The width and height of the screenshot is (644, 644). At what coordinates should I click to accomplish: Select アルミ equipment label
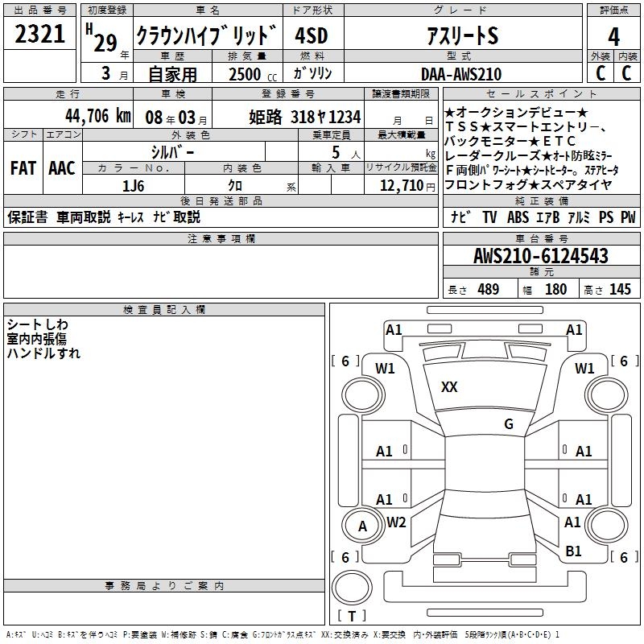(x=579, y=217)
